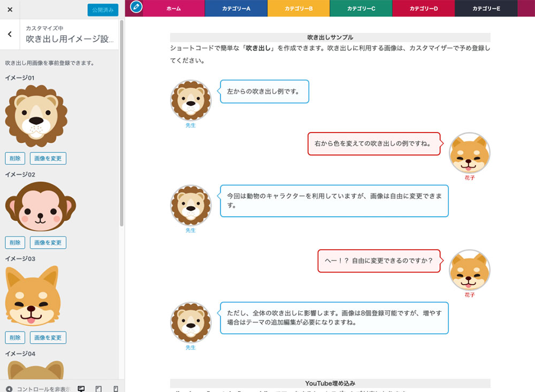Click the イメージ03 label

20,259
